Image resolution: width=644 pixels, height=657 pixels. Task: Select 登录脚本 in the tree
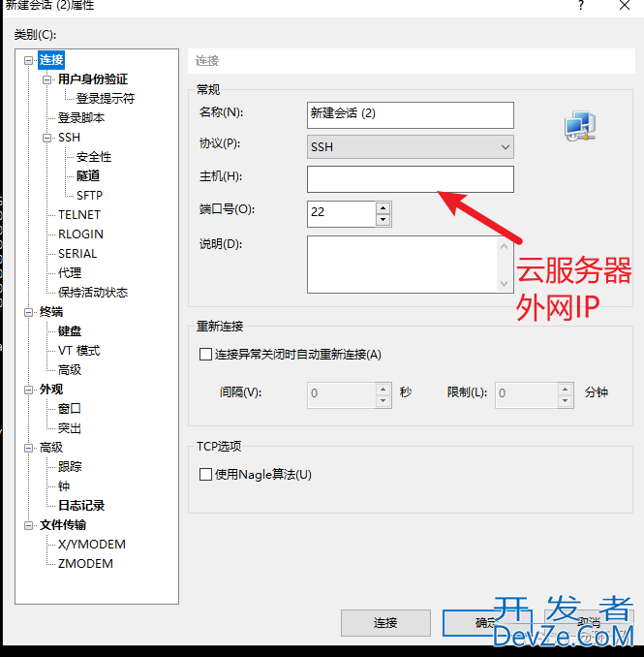[x=81, y=118]
